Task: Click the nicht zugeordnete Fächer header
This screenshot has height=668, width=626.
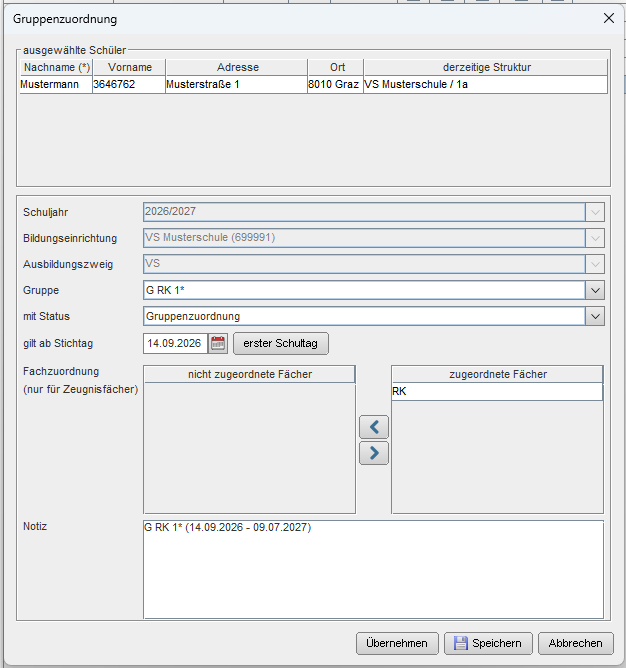Action: 249,374
